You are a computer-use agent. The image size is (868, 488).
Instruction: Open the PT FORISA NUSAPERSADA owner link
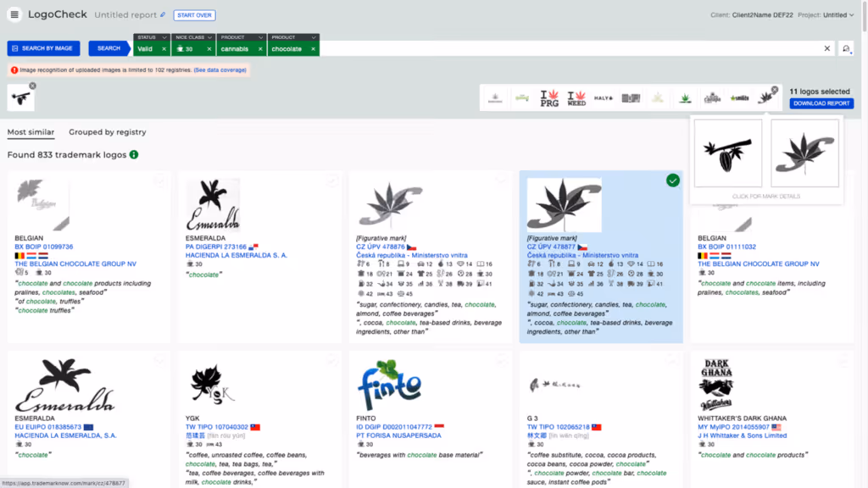398,435
